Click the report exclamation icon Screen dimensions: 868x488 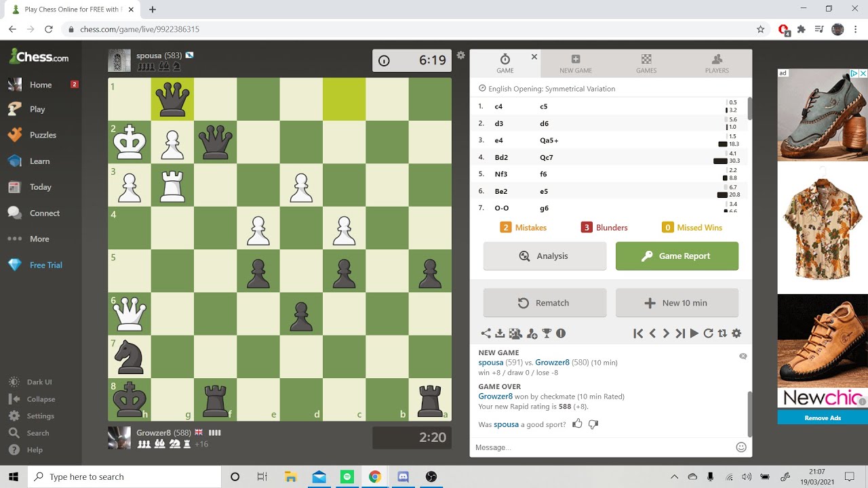pos(561,333)
